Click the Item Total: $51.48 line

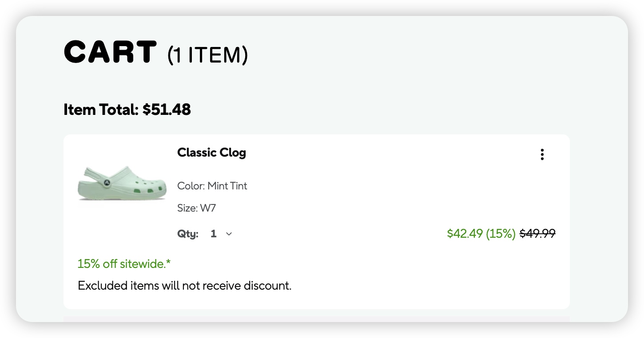(x=127, y=110)
